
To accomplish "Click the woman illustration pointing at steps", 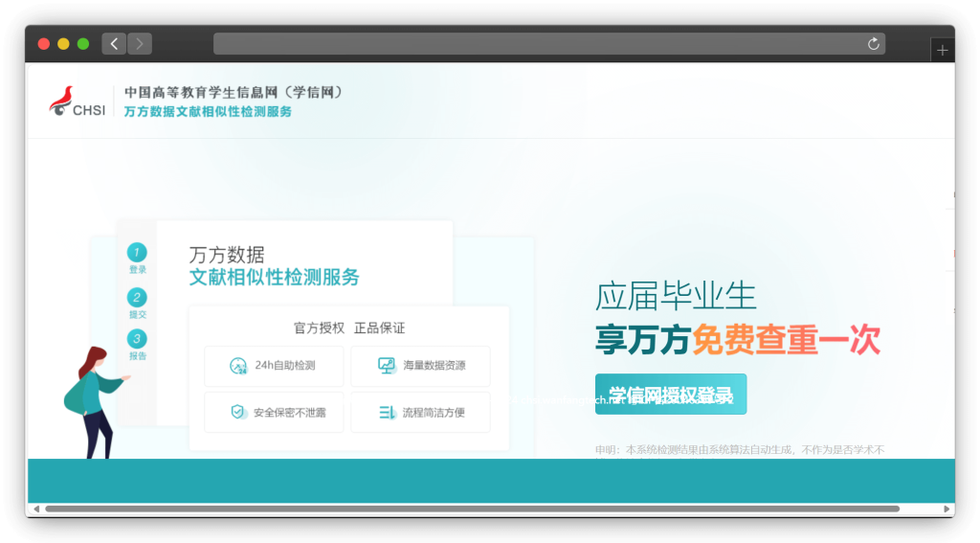I will pyautogui.click(x=95, y=402).
